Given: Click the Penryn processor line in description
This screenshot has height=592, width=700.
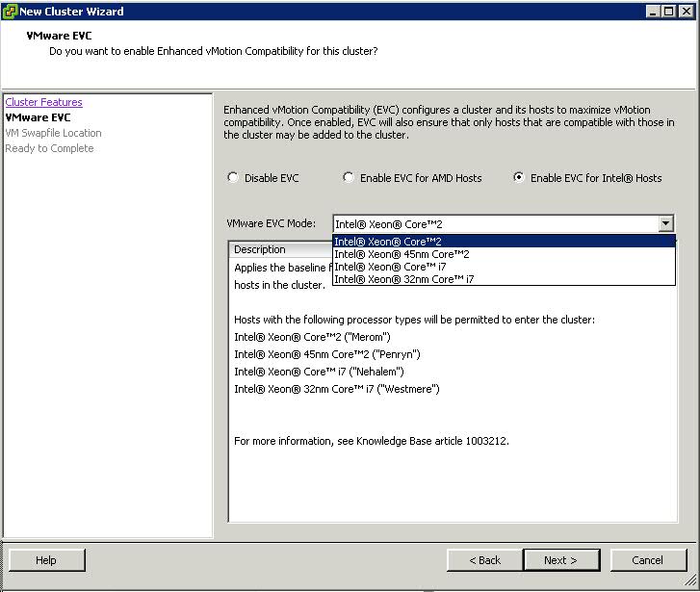Looking at the screenshot, I should click(327, 354).
